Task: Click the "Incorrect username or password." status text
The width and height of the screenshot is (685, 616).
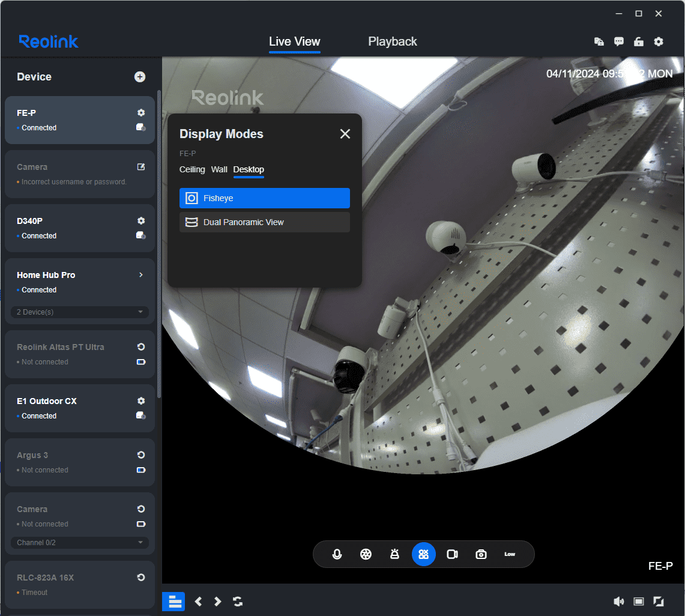Action: tap(74, 182)
